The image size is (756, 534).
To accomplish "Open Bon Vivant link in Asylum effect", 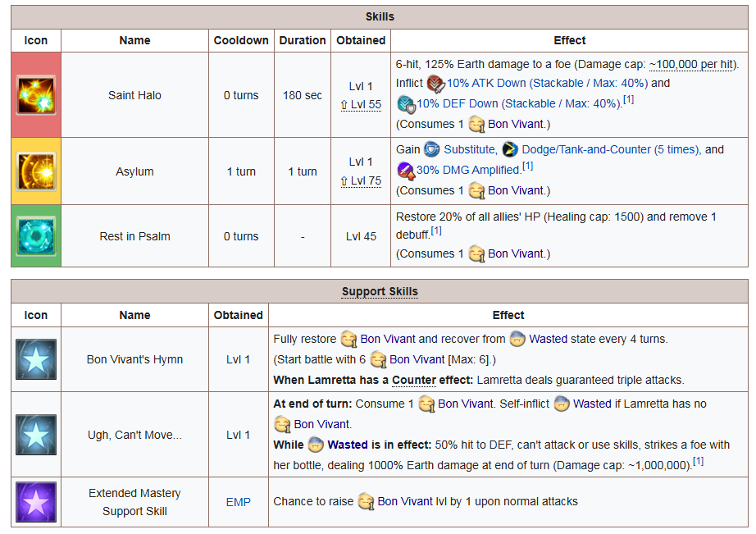I will click(x=516, y=190).
